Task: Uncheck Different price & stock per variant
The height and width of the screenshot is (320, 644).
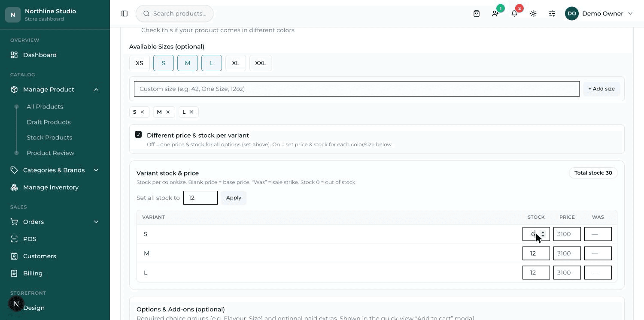Action: (138, 135)
